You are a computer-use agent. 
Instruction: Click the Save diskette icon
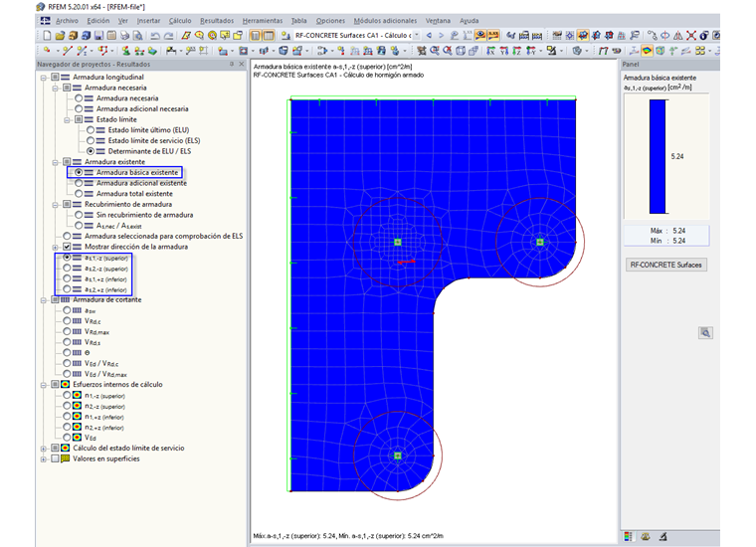click(x=98, y=35)
